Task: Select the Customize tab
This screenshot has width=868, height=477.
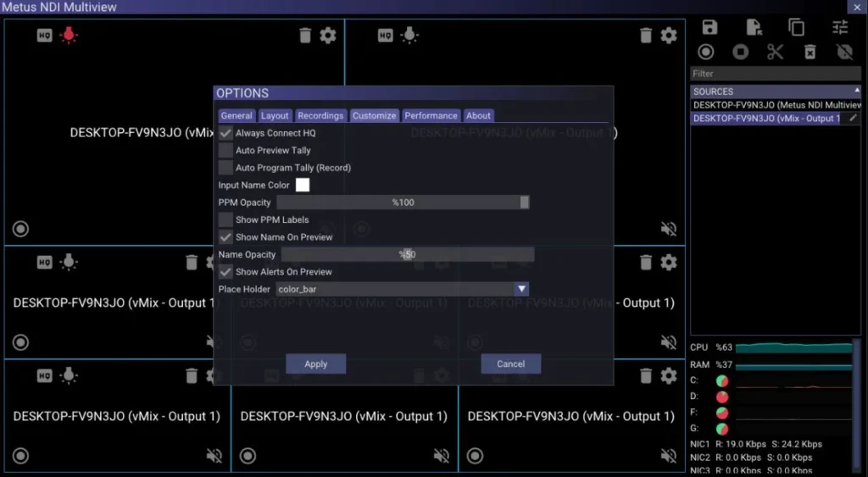Action: tap(374, 116)
